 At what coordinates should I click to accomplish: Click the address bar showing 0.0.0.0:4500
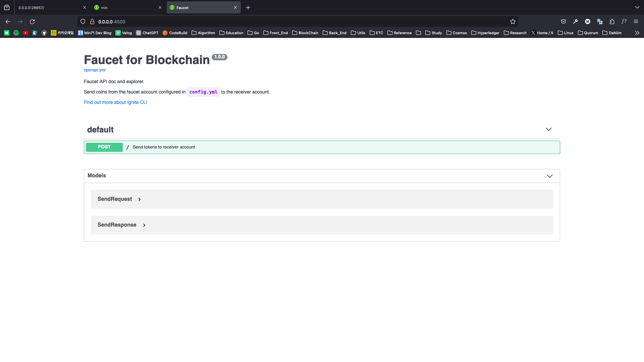click(298, 22)
